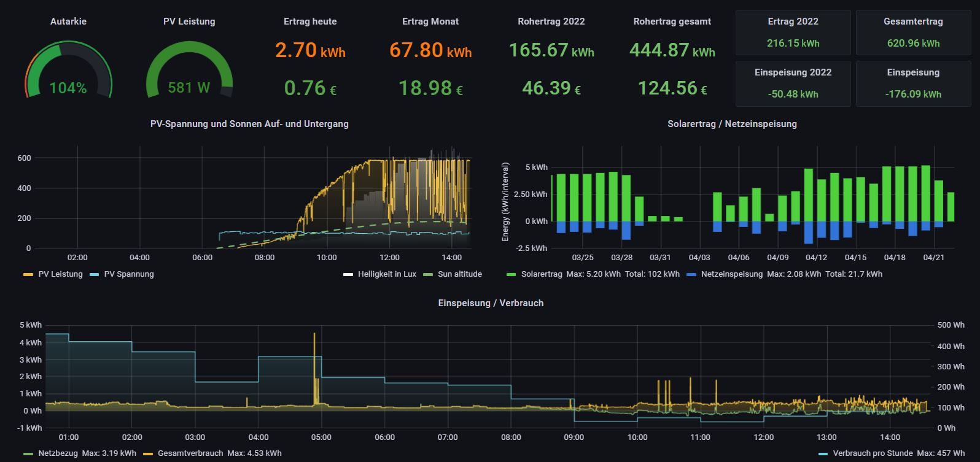Open the PV Leistung gauge panel title

189,21
